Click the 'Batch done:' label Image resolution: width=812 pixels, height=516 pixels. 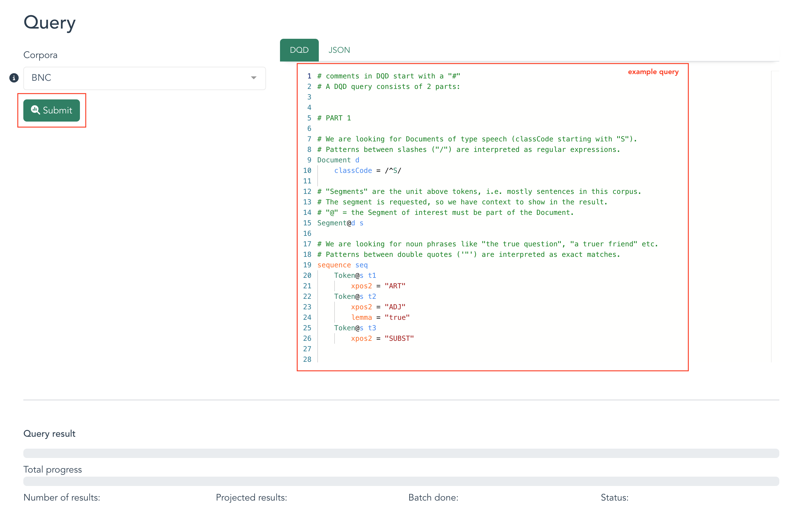(x=433, y=497)
